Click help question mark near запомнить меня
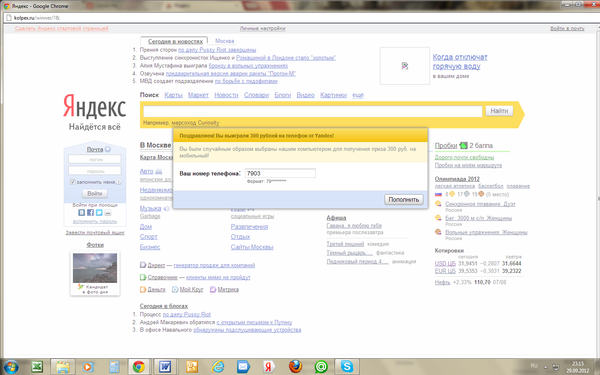The width and height of the screenshot is (600, 375). 119,182
